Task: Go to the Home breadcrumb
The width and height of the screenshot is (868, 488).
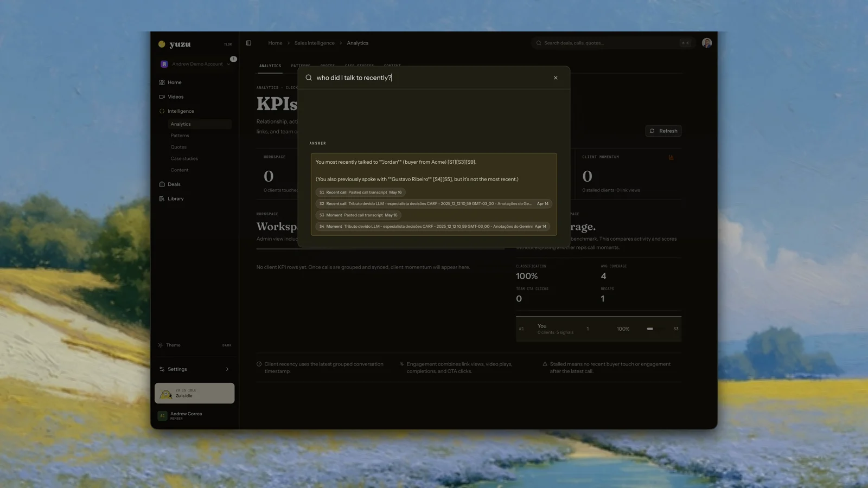Action: [x=275, y=43]
